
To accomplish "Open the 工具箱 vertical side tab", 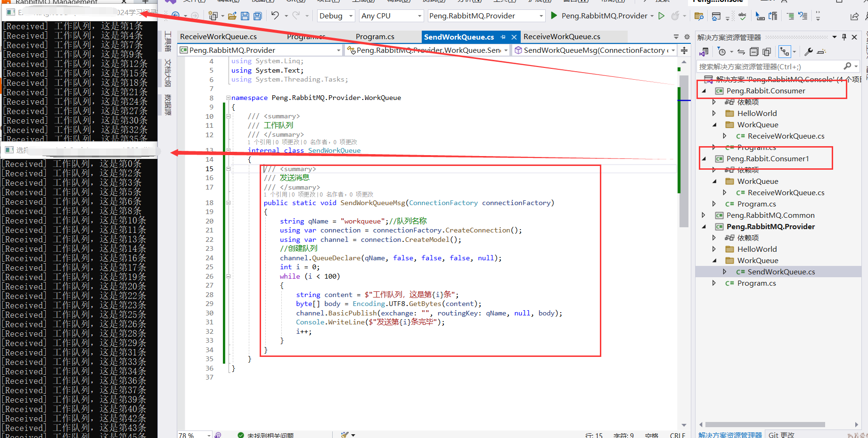I will point(168,41).
